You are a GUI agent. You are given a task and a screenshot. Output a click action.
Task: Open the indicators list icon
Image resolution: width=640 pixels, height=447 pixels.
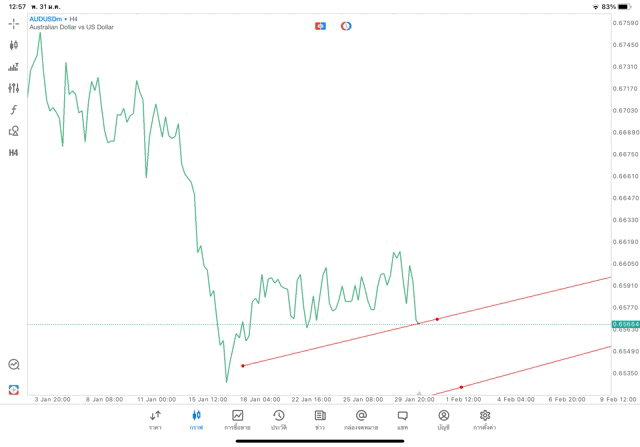tap(13, 67)
